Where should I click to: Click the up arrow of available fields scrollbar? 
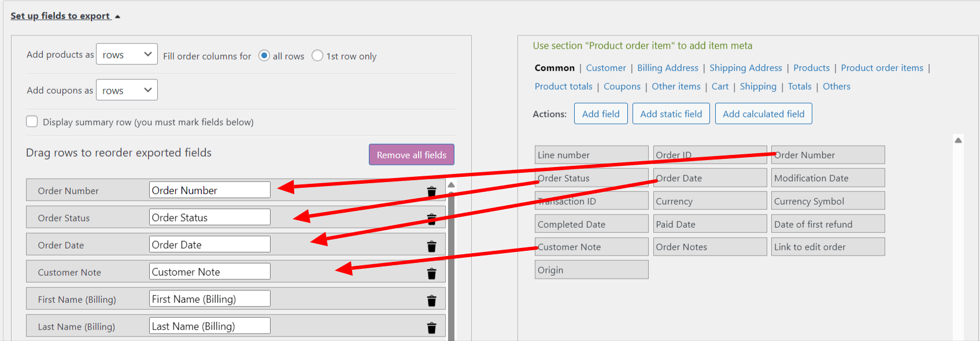(x=958, y=140)
